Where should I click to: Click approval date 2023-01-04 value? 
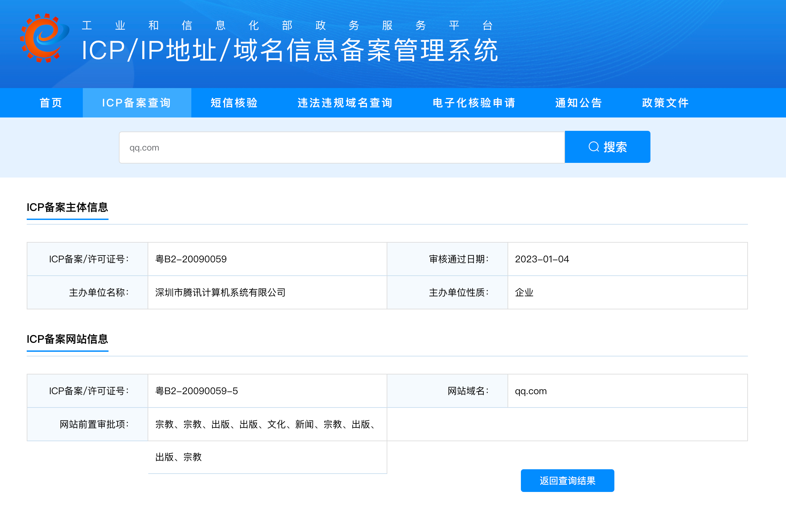[x=542, y=259]
